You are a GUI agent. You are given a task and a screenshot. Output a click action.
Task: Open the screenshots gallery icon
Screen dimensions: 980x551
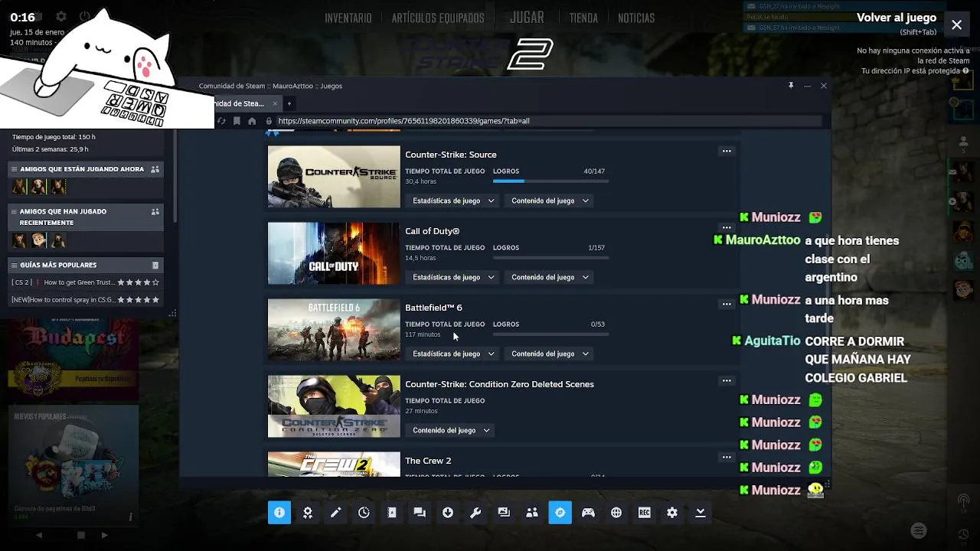pyautogui.click(x=504, y=513)
